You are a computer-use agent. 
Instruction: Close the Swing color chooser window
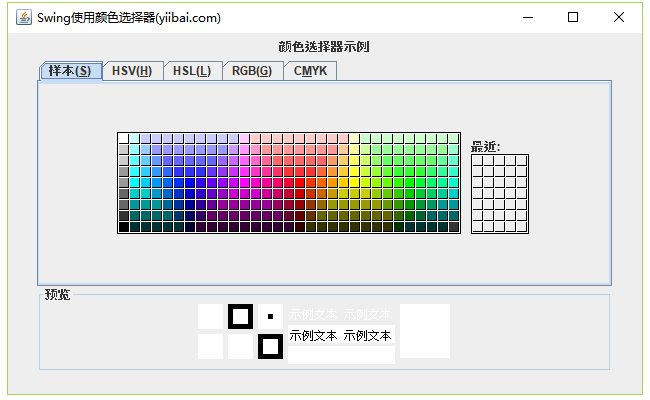(x=619, y=17)
